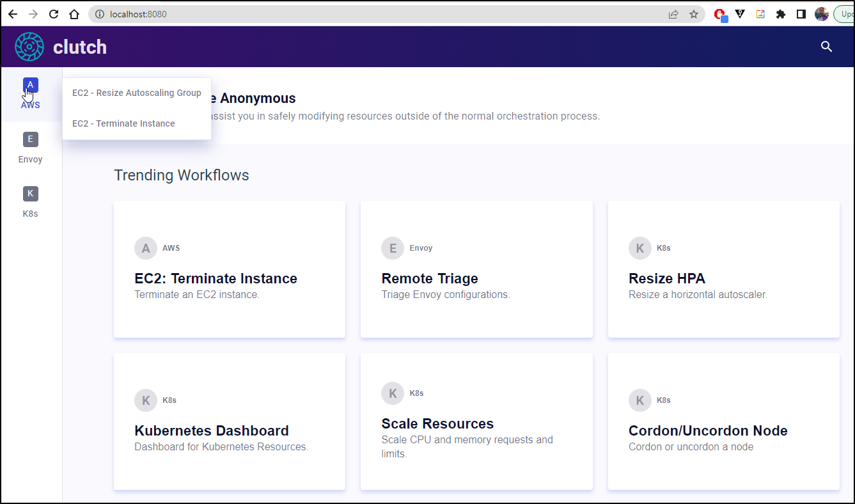Click the K avatar on Kubernetes Dashboard card

[x=146, y=400]
